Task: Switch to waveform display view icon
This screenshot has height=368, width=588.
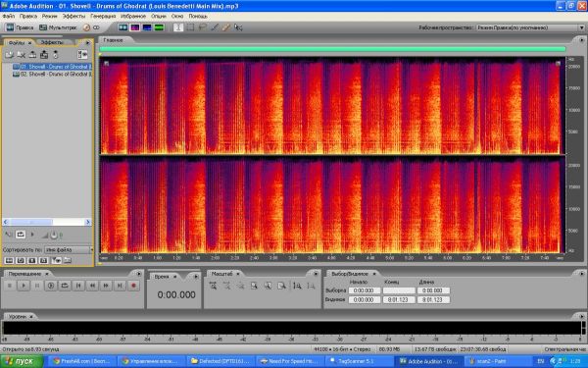Action: 123,27
